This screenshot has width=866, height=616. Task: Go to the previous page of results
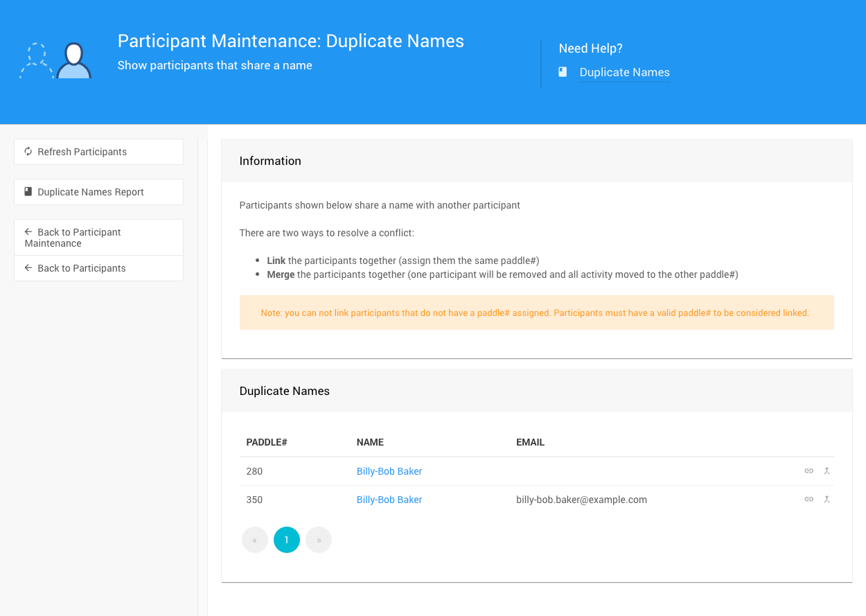coord(255,540)
